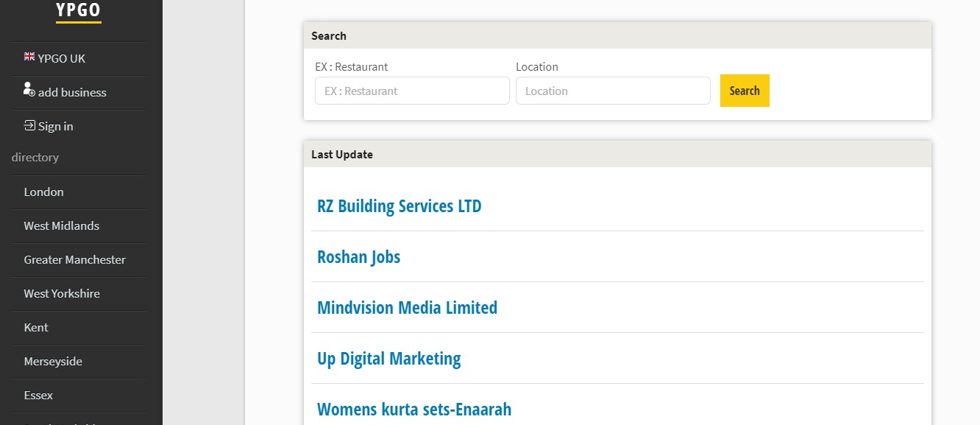
Task: View Mindvision Media Limited listing
Action: pos(407,308)
